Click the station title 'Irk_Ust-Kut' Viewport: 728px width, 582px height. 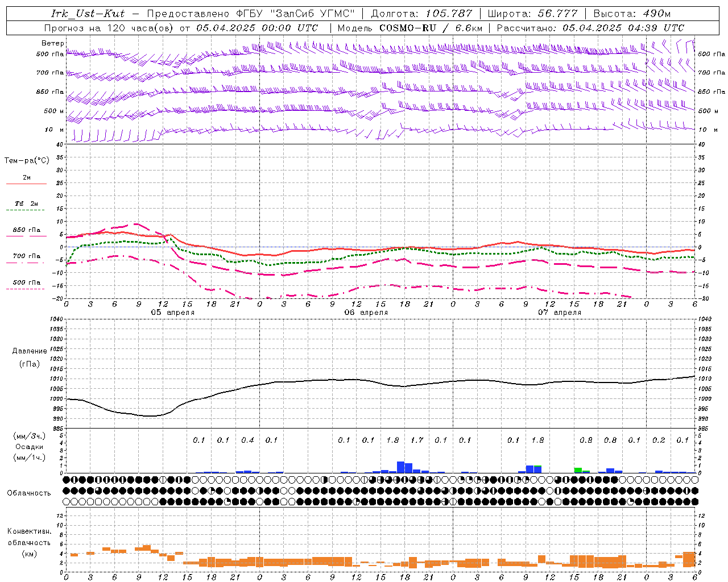[88, 14]
